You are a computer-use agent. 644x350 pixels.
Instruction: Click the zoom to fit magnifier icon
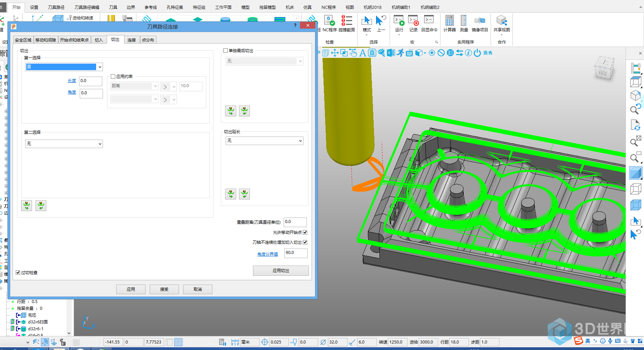tap(635, 141)
